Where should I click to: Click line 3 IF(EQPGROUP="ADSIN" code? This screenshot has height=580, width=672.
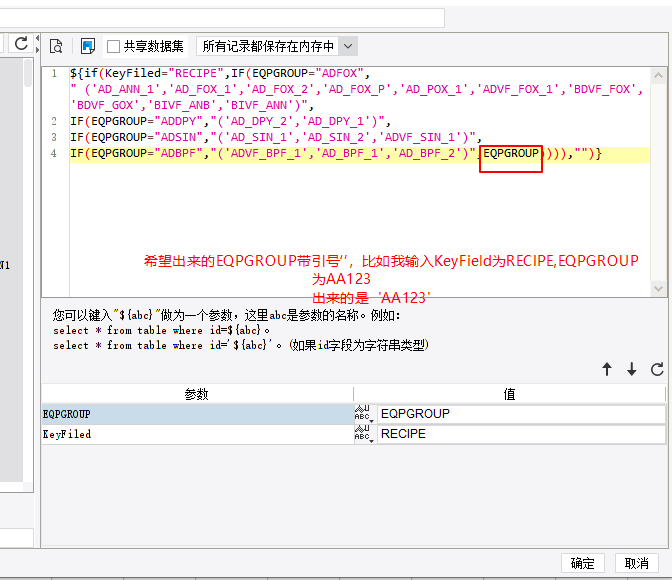[276, 137]
